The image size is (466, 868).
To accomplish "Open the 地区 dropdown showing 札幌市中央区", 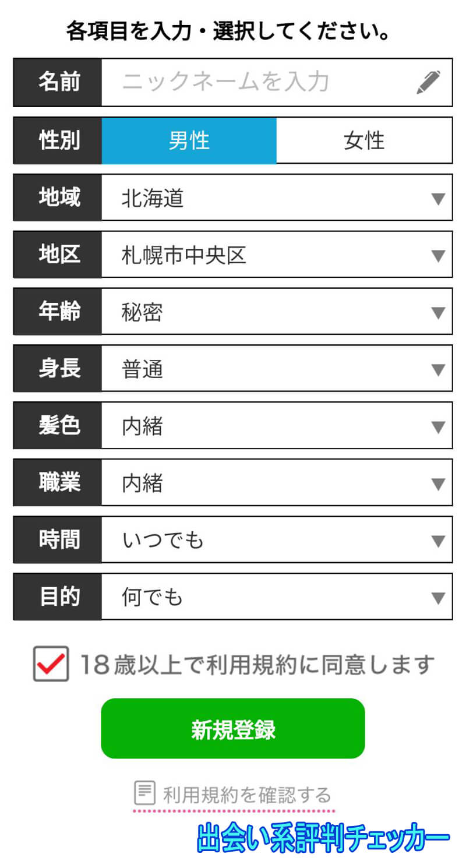I will pyautogui.click(x=277, y=255).
